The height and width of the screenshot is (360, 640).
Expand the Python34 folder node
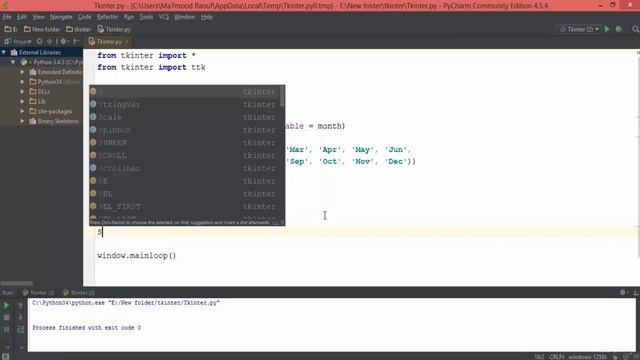point(22,82)
